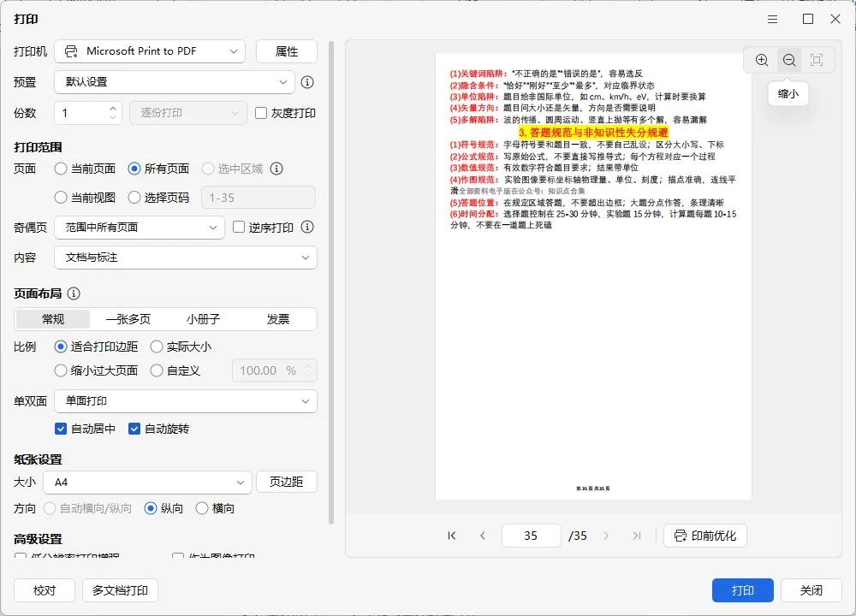Choose 实际大小 scaling option
The width and height of the screenshot is (856, 616).
coord(157,346)
